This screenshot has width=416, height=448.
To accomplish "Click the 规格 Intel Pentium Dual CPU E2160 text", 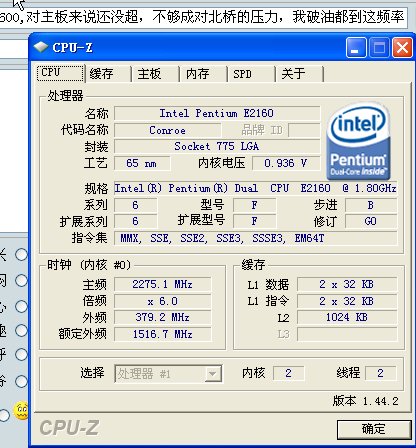I will tap(255, 188).
